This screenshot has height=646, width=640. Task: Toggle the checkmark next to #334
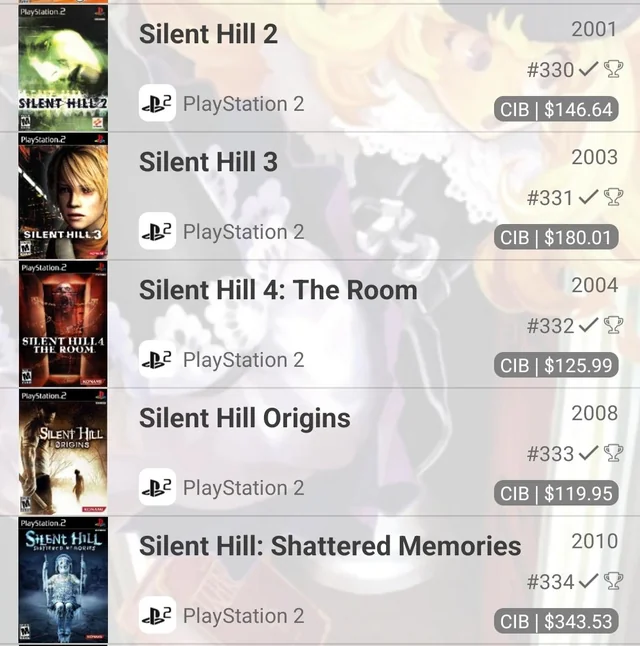pyautogui.click(x=588, y=581)
